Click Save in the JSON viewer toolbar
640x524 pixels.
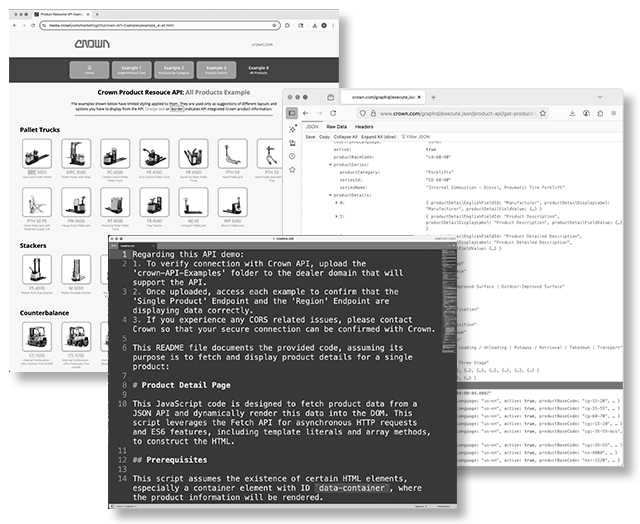[310, 137]
